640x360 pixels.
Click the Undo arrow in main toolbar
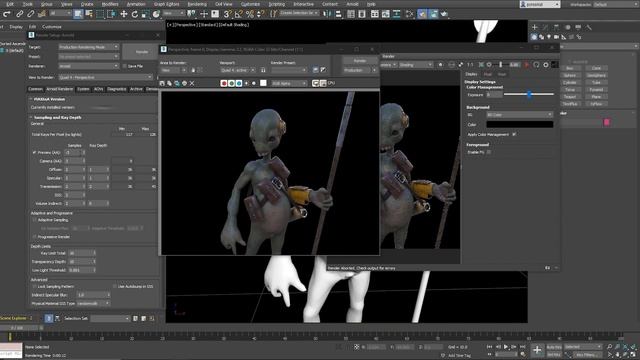pyautogui.click(x=6, y=14)
